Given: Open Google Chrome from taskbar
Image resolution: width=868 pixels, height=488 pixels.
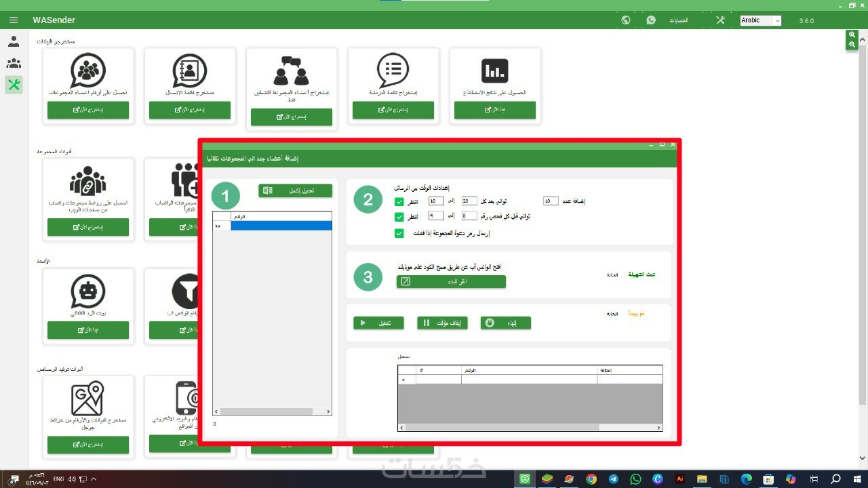Looking at the screenshot, I should 591,479.
